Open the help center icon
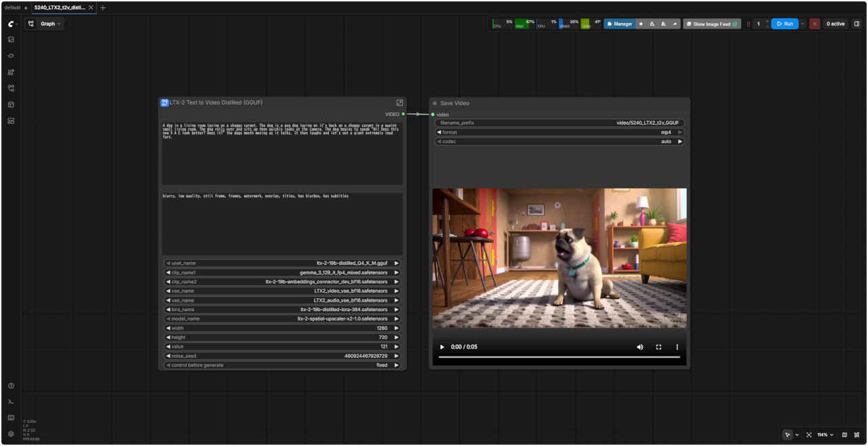The width and height of the screenshot is (868, 446). (11, 386)
